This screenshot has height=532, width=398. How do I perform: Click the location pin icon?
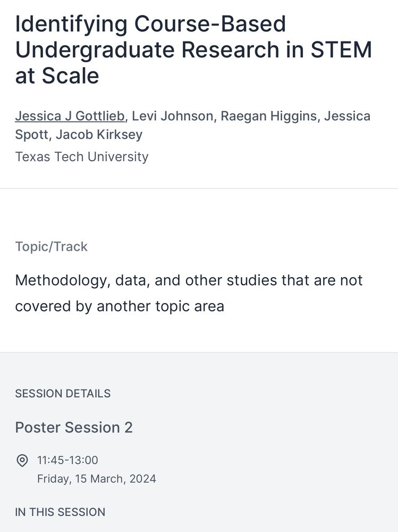(22, 460)
